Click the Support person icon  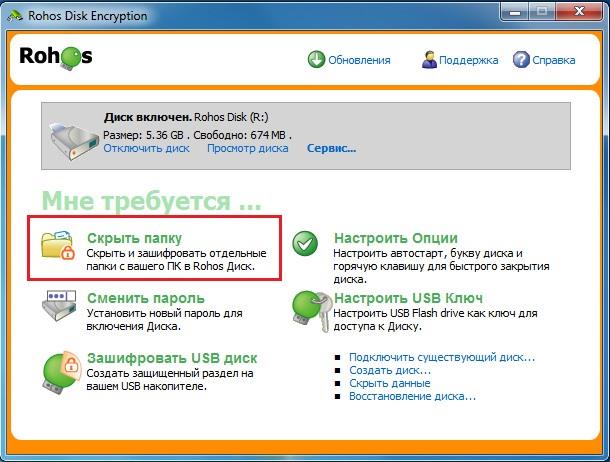click(x=430, y=60)
